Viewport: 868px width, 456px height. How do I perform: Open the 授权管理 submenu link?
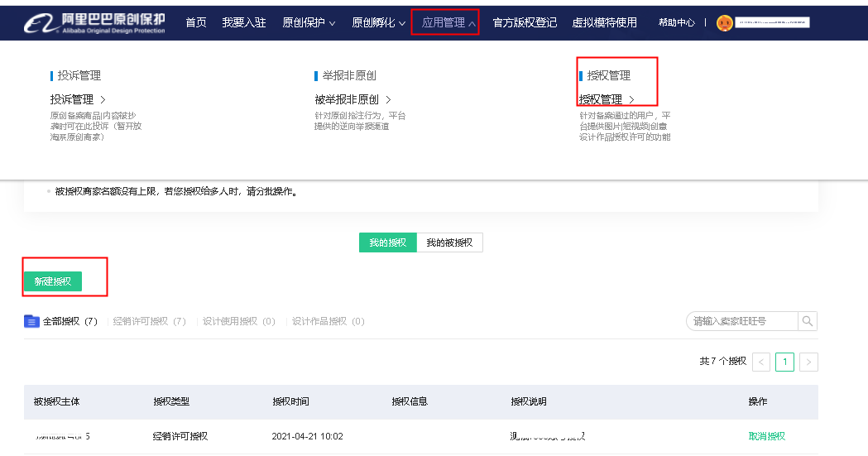(x=601, y=99)
